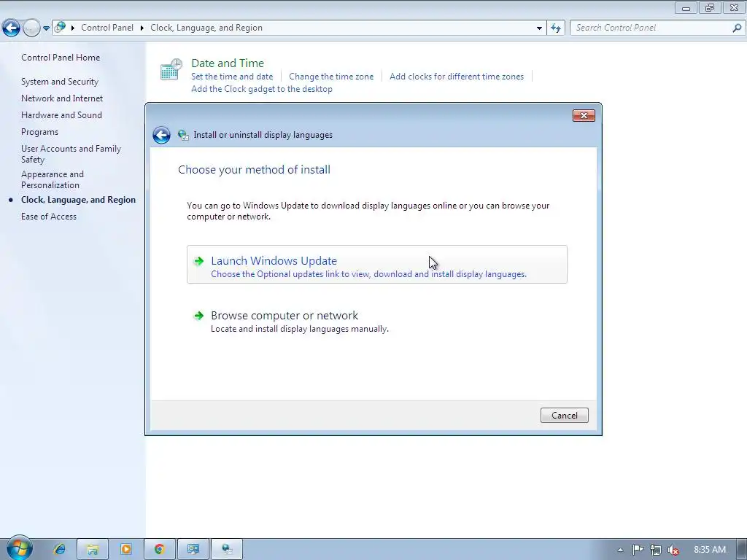Open network status tray icon
The width and height of the screenshot is (747, 560).
656,550
